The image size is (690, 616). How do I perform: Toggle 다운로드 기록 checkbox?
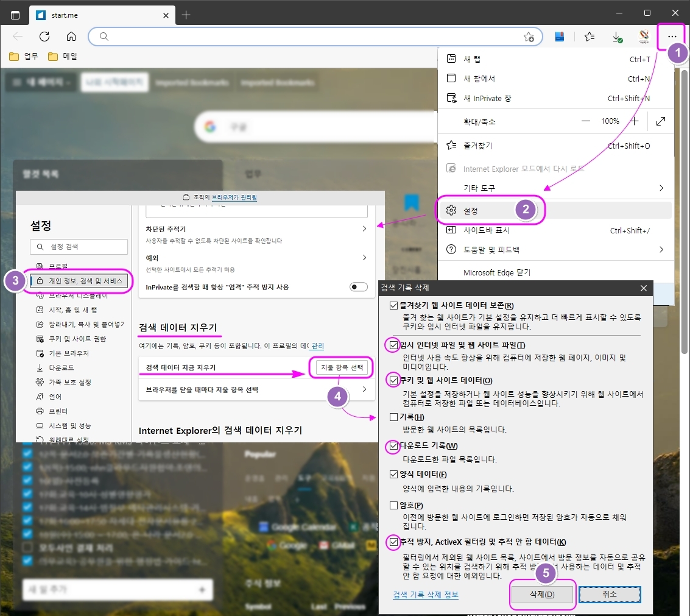[394, 446]
